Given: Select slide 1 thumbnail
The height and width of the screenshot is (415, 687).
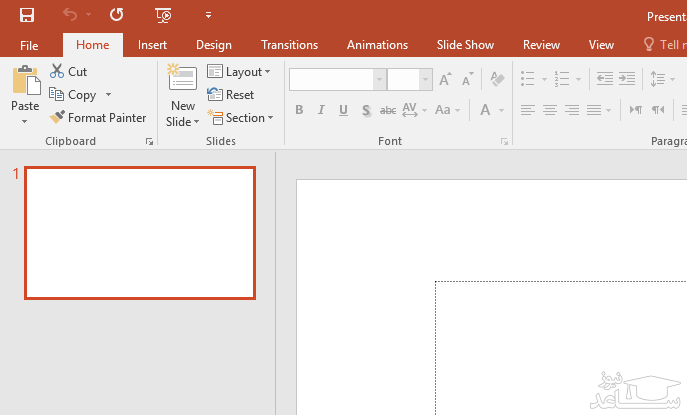Looking at the screenshot, I should coord(140,232).
